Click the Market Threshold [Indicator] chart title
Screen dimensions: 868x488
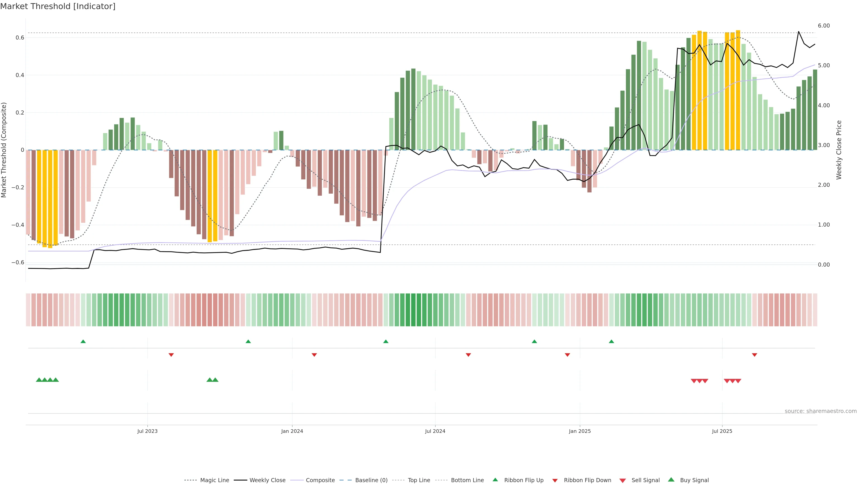58,6
